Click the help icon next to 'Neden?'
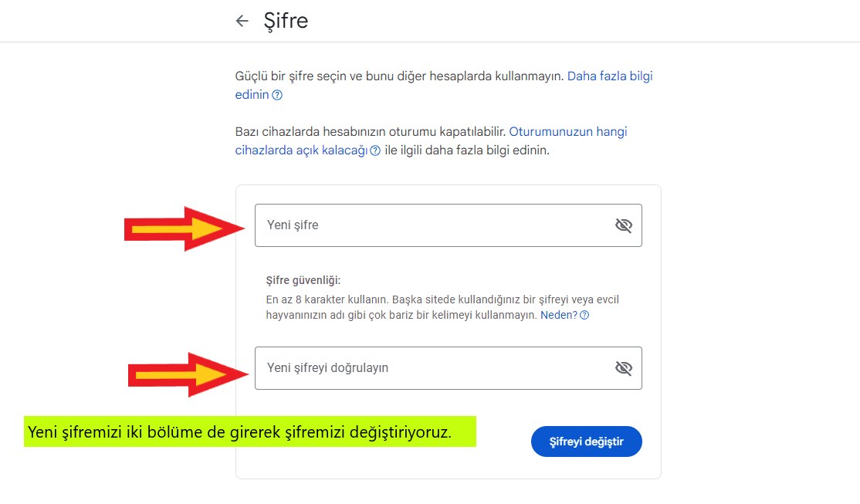This screenshot has width=860, height=504. pos(584,315)
